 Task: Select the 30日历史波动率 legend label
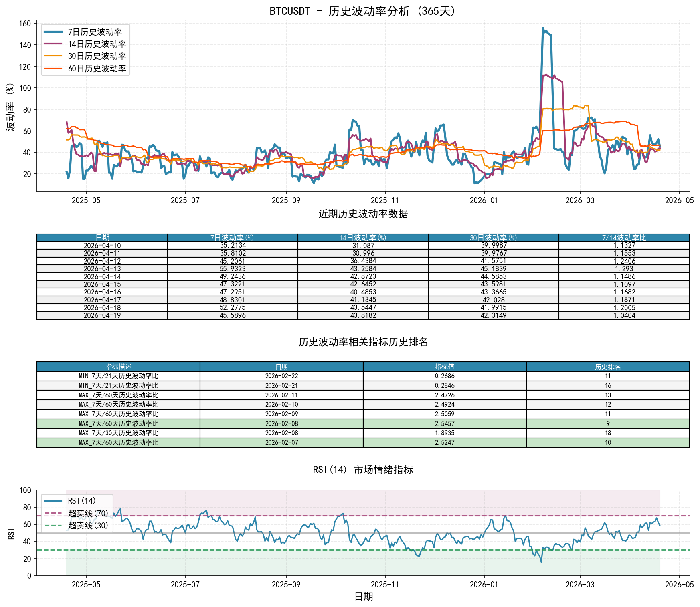click(x=97, y=56)
